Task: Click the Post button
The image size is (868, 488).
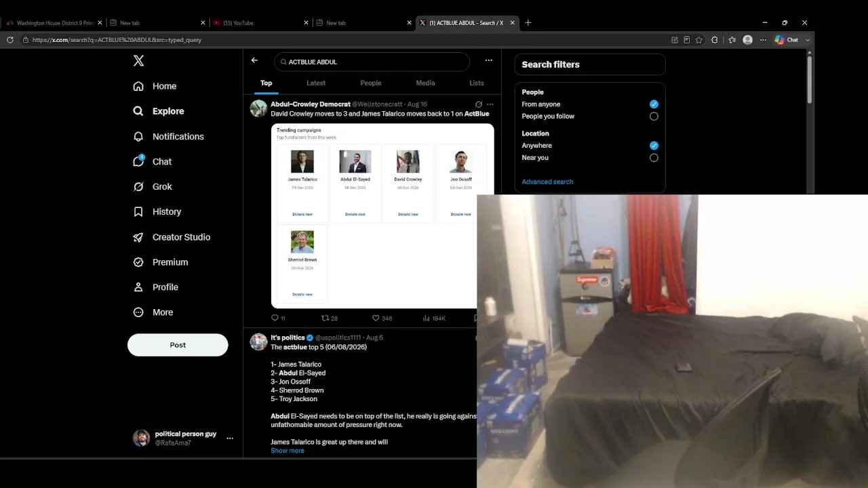Action: point(178,345)
